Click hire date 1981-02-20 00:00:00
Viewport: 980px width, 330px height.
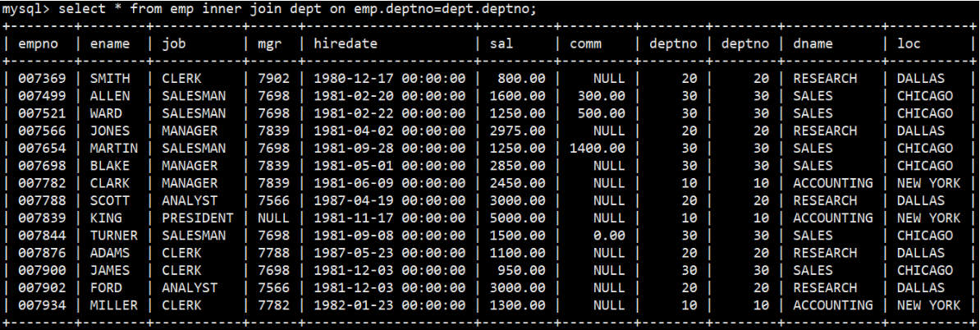(389, 96)
